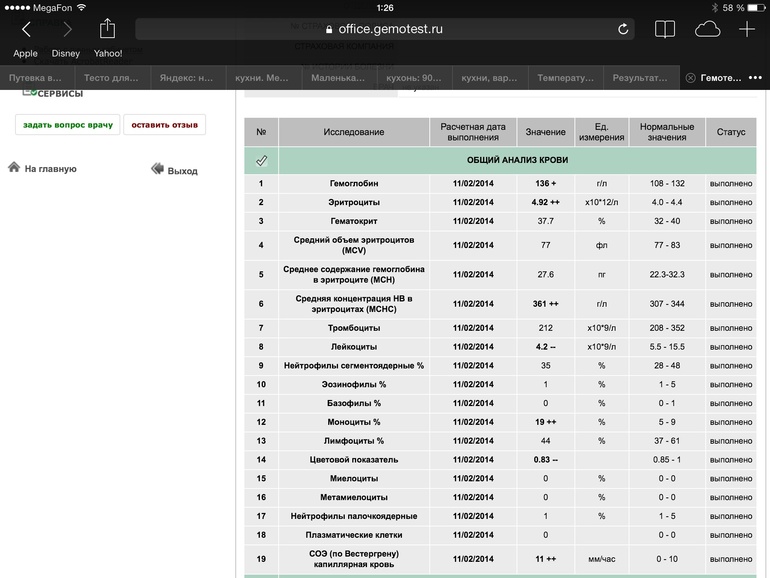Open iCloud tabs cloud icon
Image resolution: width=770 pixels, height=578 pixels.
point(707,30)
